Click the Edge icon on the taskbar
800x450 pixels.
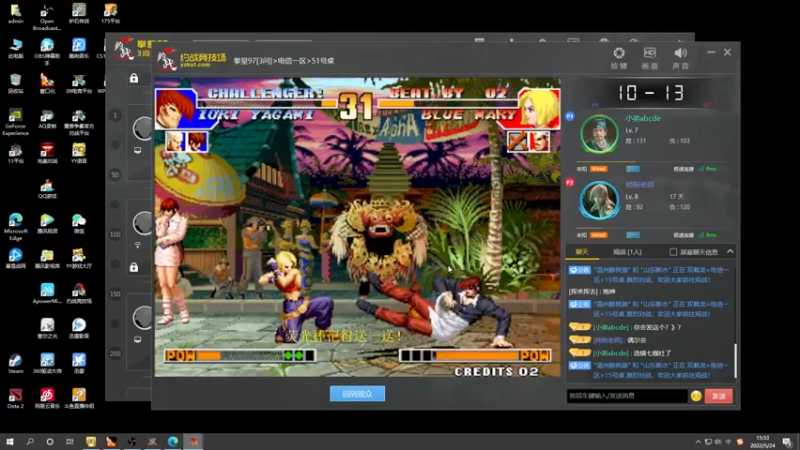pos(172,441)
